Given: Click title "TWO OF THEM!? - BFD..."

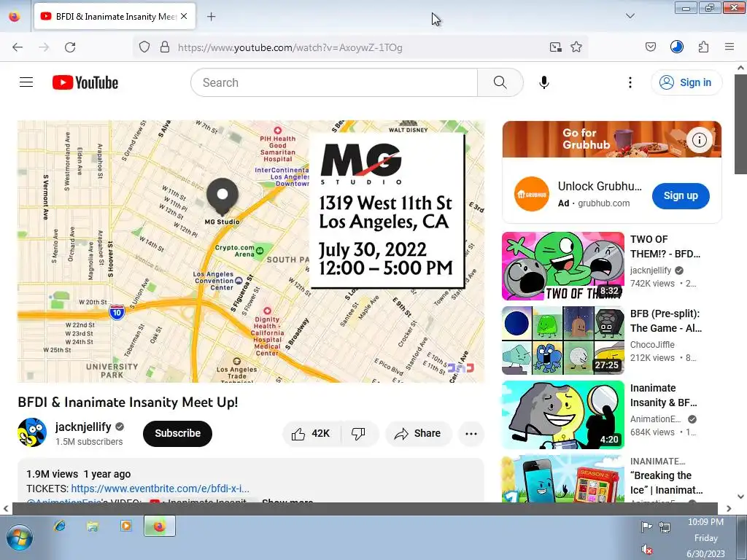Looking at the screenshot, I should (x=665, y=246).
